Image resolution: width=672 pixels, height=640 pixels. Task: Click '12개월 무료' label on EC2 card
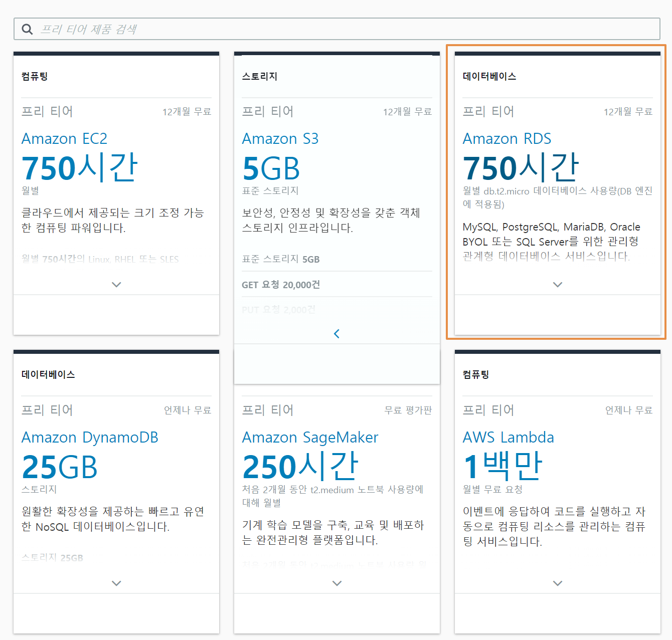[187, 112]
